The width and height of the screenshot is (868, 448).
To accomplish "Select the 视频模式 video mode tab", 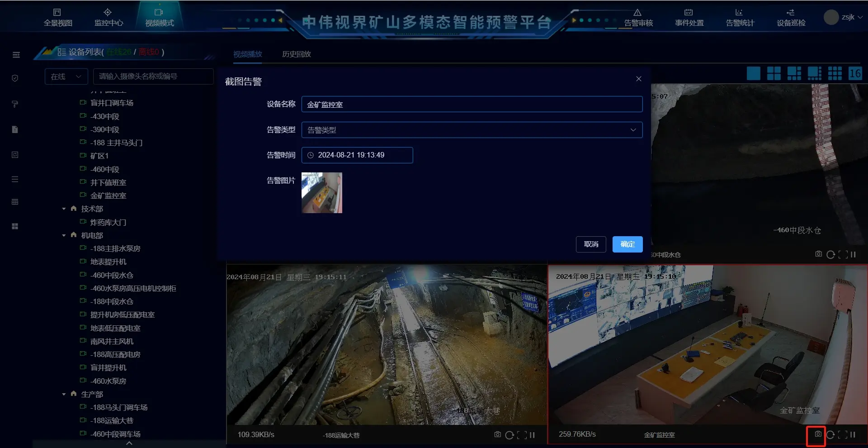I will point(159,17).
